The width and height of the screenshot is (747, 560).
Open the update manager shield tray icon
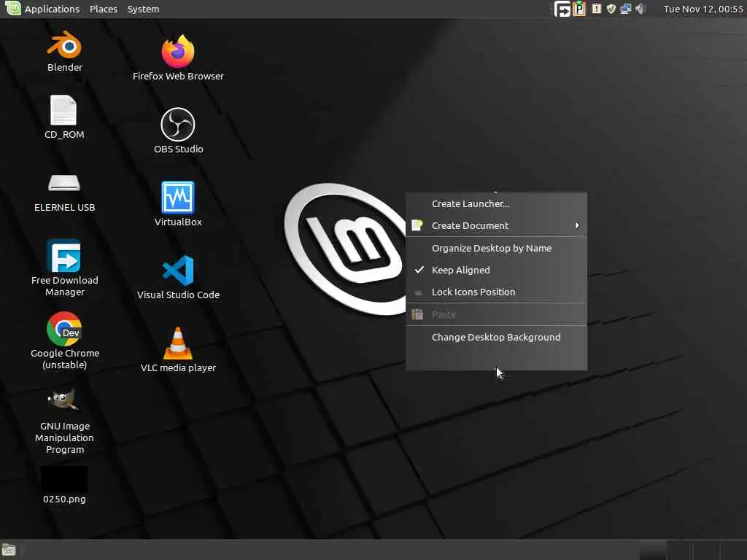point(611,9)
